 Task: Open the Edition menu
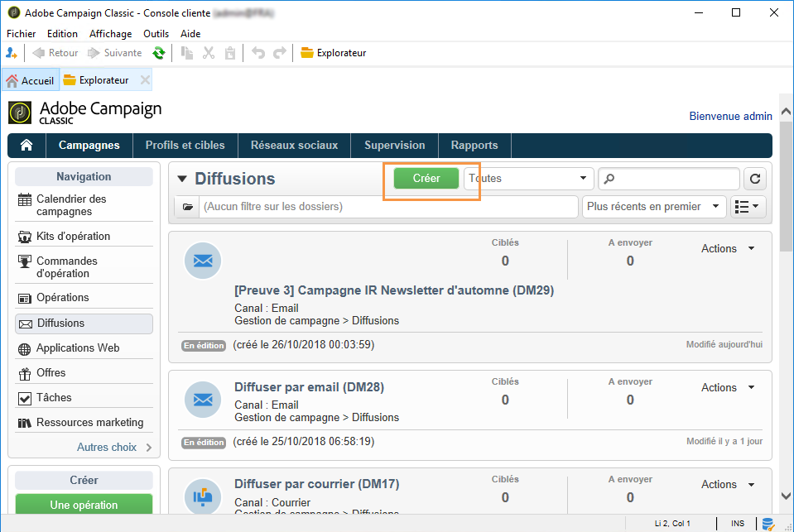[62, 34]
